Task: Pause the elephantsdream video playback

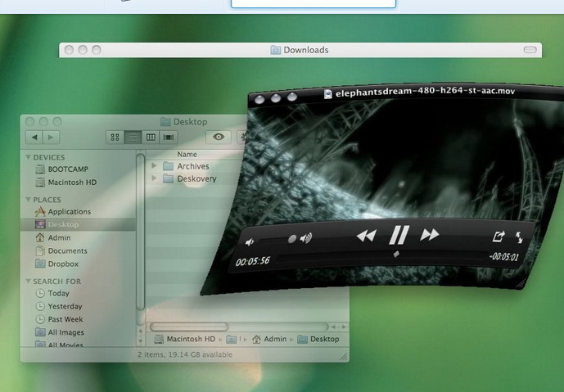Action: pyautogui.click(x=398, y=236)
